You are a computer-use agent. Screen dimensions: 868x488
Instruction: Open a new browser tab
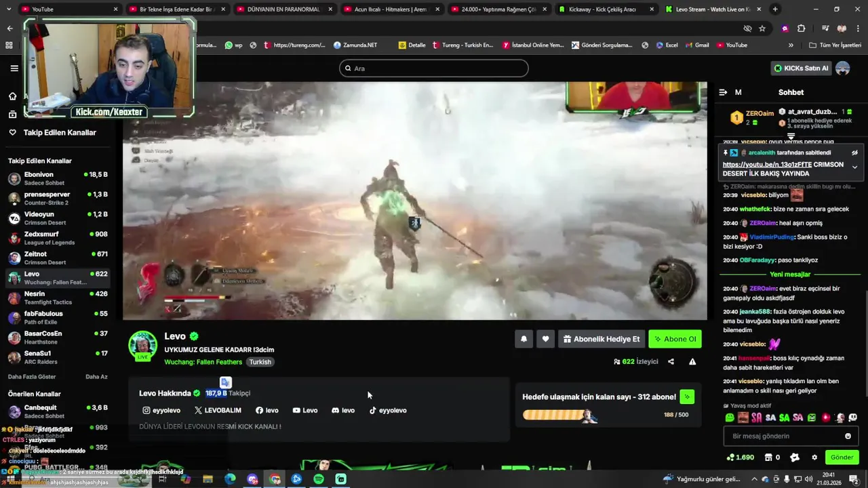tap(775, 9)
